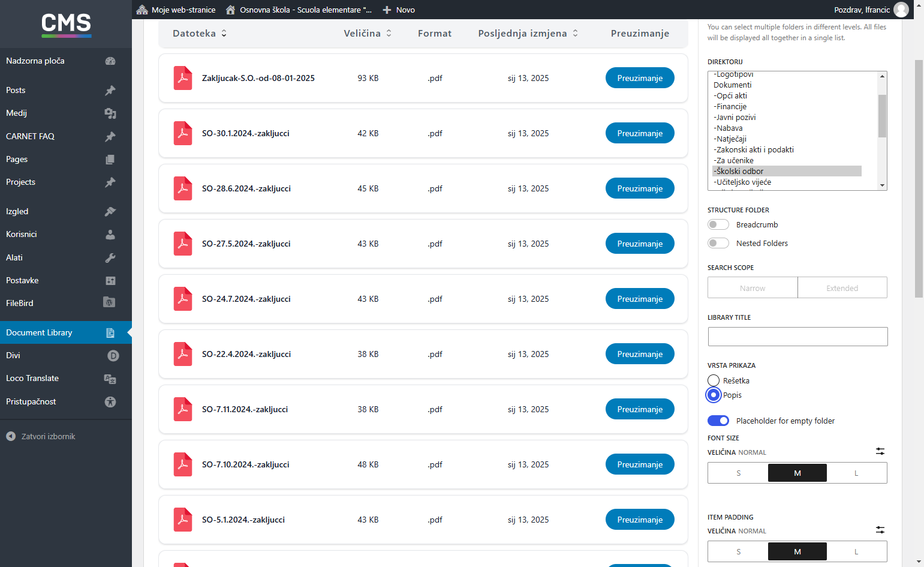Enable the Breadcrumb toggle

pos(718,224)
